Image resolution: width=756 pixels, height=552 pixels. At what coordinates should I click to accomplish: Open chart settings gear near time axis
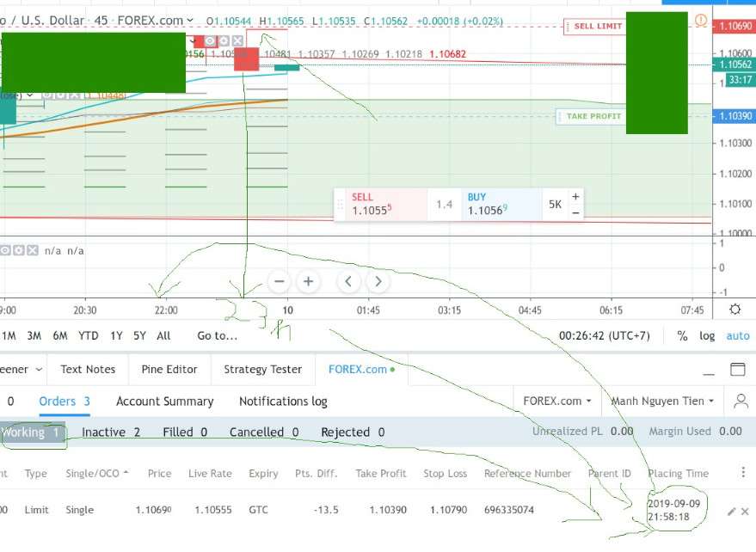coord(734,310)
